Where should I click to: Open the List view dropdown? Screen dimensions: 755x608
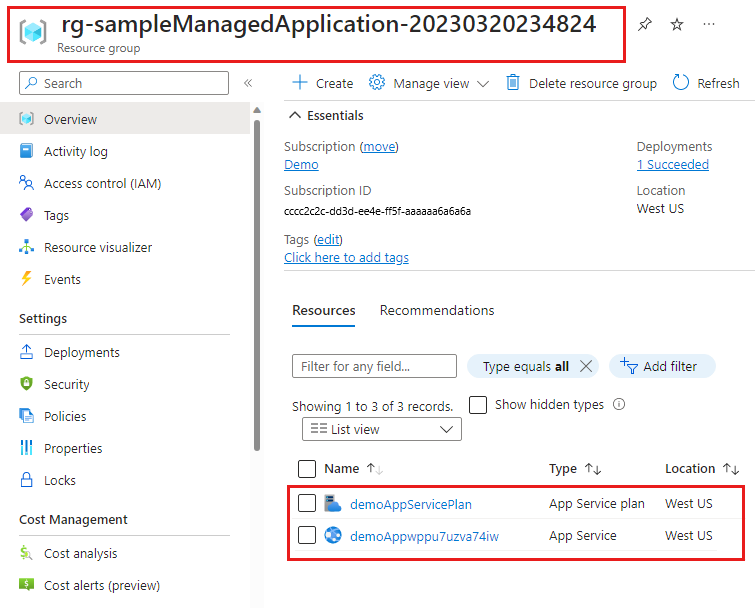coord(381,429)
